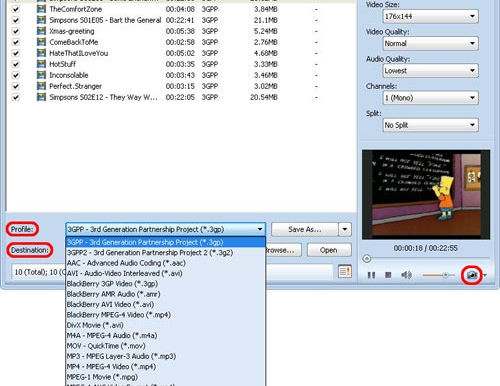
Task: Click the file icon beside HotStuff
Action: pyautogui.click(x=41, y=64)
